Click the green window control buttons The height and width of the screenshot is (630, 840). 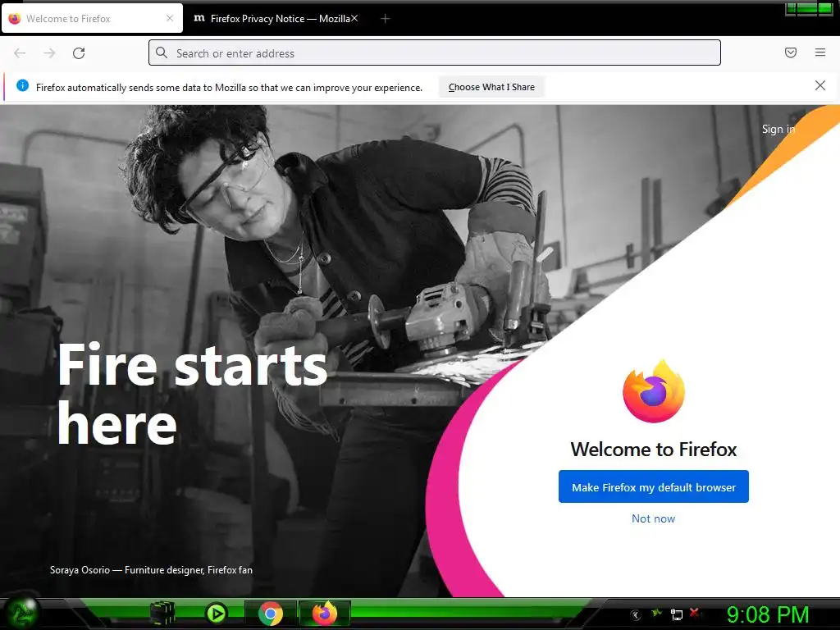click(x=809, y=9)
